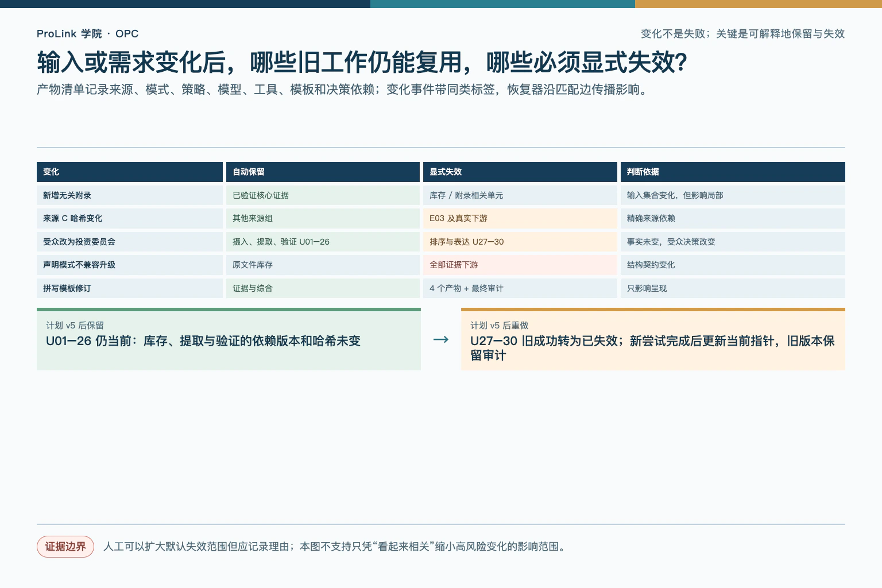Click the tagline 变化不是失败 at top right

pyautogui.click(x=742, y=34)
